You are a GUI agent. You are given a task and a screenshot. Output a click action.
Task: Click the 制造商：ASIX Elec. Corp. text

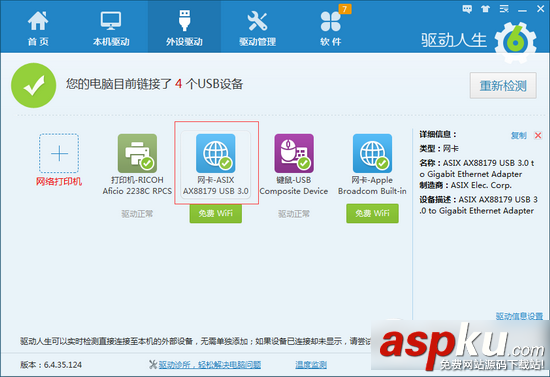point(465,185)
